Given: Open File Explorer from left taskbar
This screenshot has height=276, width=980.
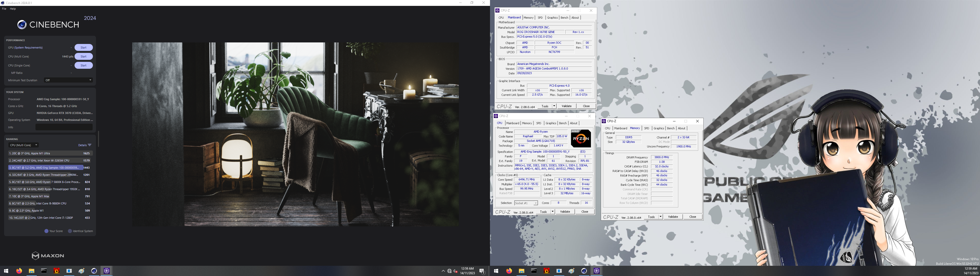Looking at the screenshot, I should [32, 271].
